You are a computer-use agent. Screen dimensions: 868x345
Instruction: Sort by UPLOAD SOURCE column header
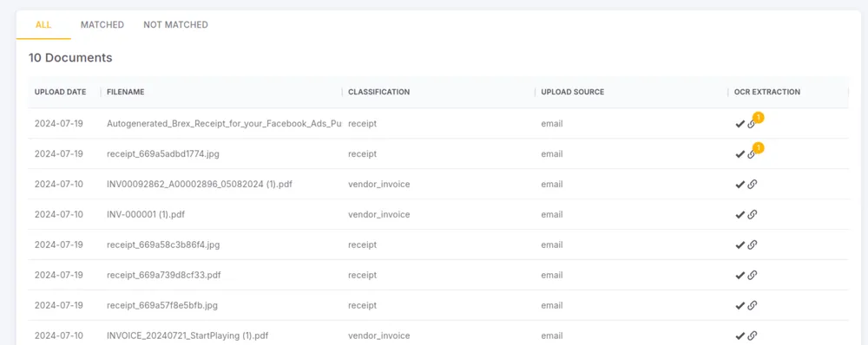pyautogui.click(x=572, y=92)
